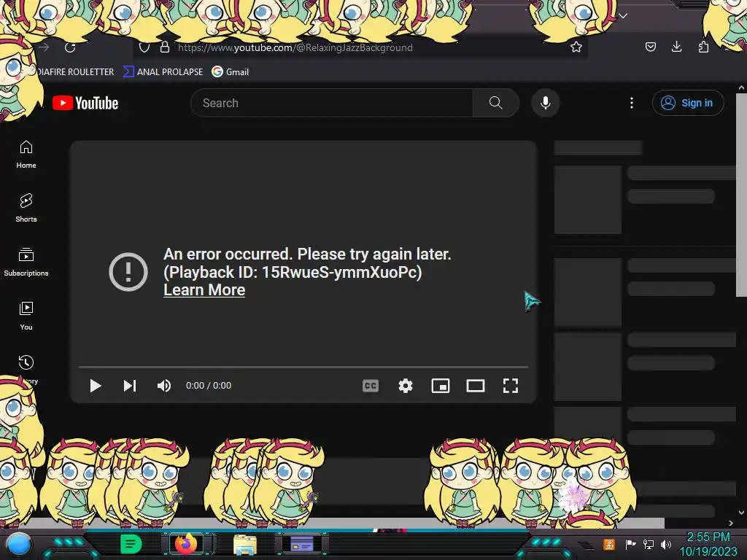Image resolution: width=747 pixels, height=560 pixels.
Task: Open YouTube settings three-dot menu
Action: 632,103
